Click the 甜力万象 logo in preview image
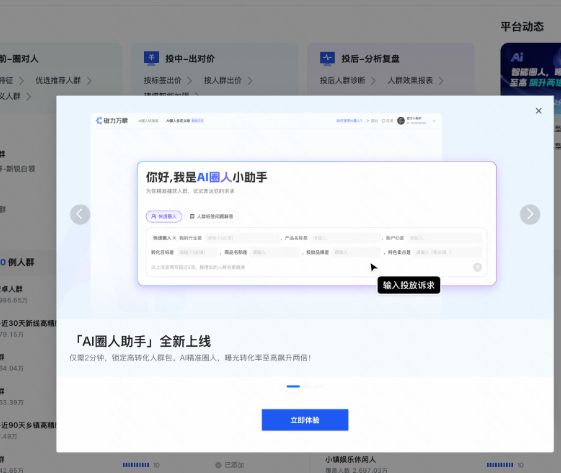Viewport: 561px width, 473px height. [x=112, y=121]
